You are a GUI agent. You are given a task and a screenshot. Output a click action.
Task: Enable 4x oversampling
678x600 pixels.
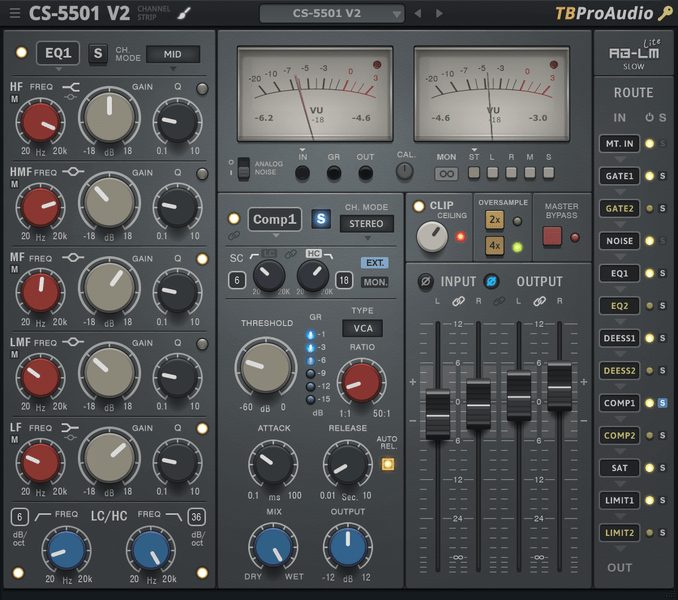[x=495, y=246]
